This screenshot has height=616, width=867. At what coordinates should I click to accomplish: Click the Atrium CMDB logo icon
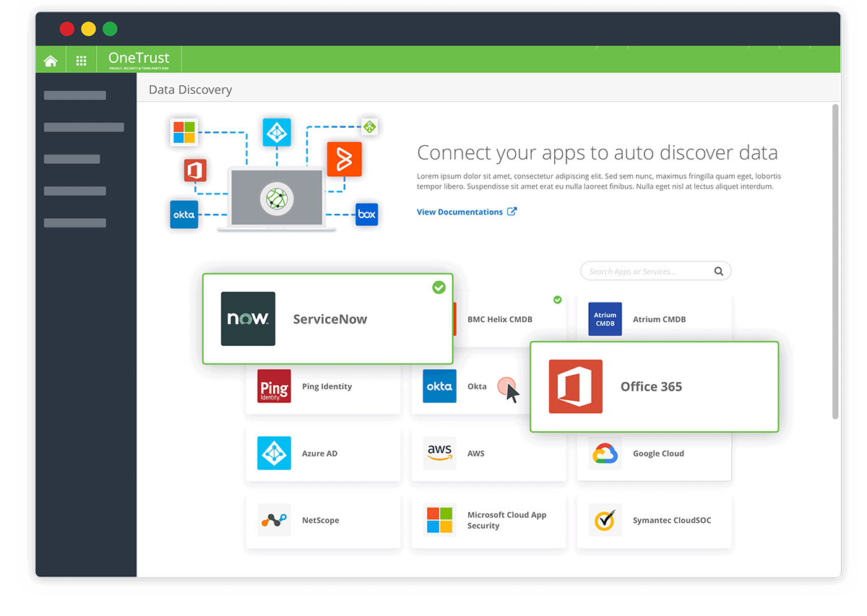(605, 319)
